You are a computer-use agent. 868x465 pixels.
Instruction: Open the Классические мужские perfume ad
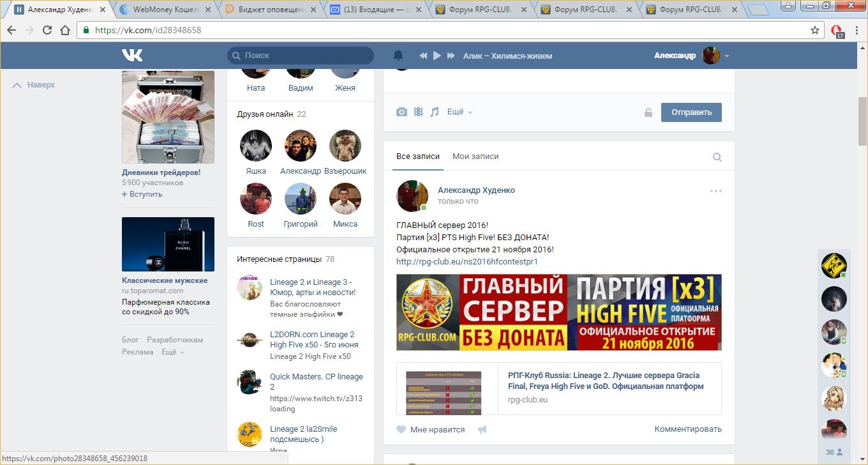click(x=168, y=244)
